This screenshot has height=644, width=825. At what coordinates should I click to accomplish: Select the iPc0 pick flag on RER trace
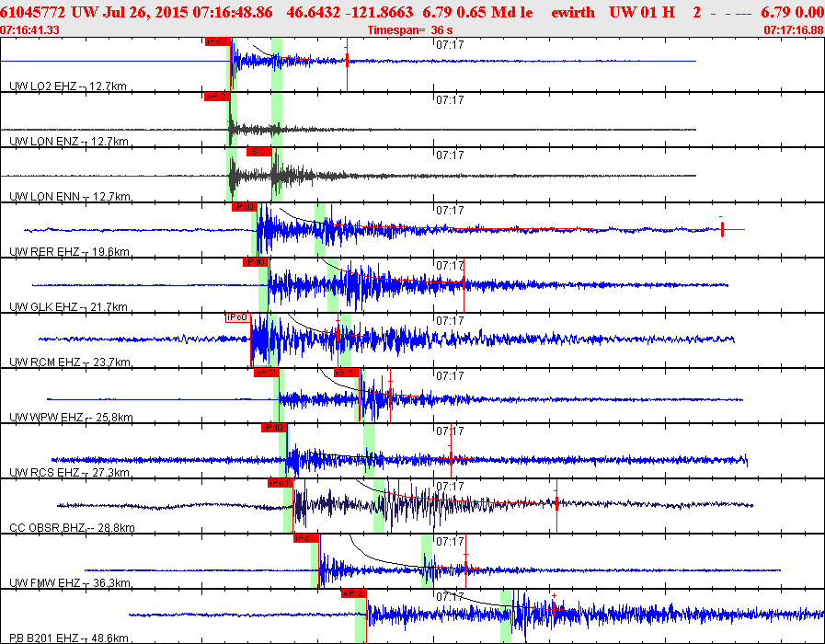[244, 207]
